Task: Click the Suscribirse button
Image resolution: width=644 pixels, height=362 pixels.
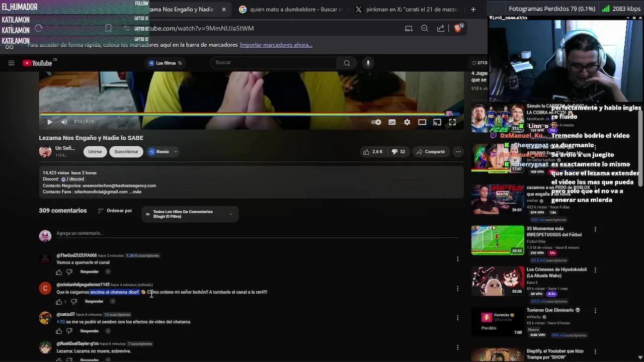Action: tap(126, 151)
